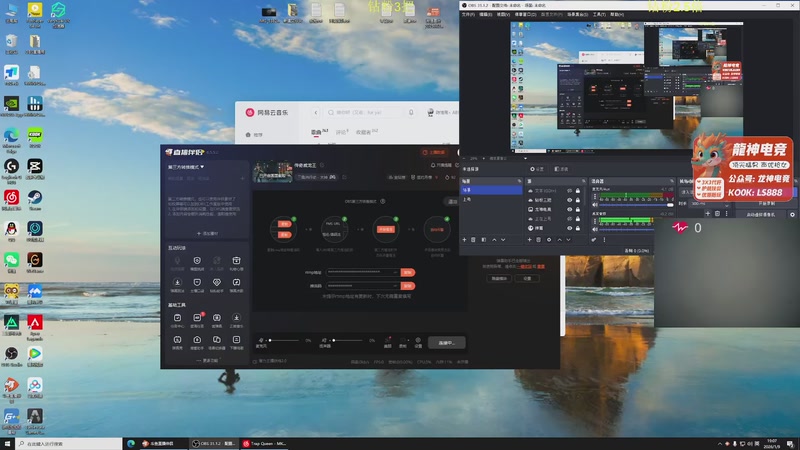
Task: Switch to 评论 tab in NetEase Cloud Music
Action: click(x=342, y=132)
